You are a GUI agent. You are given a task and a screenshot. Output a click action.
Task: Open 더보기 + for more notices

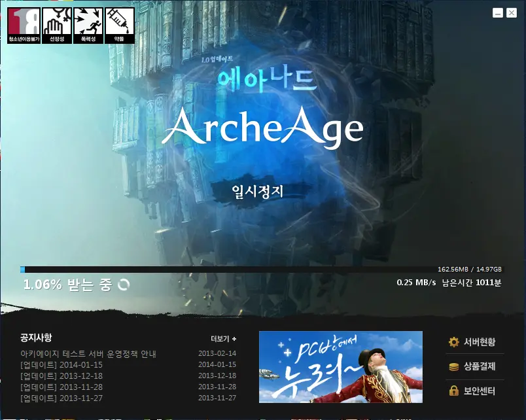pos(223,339)
